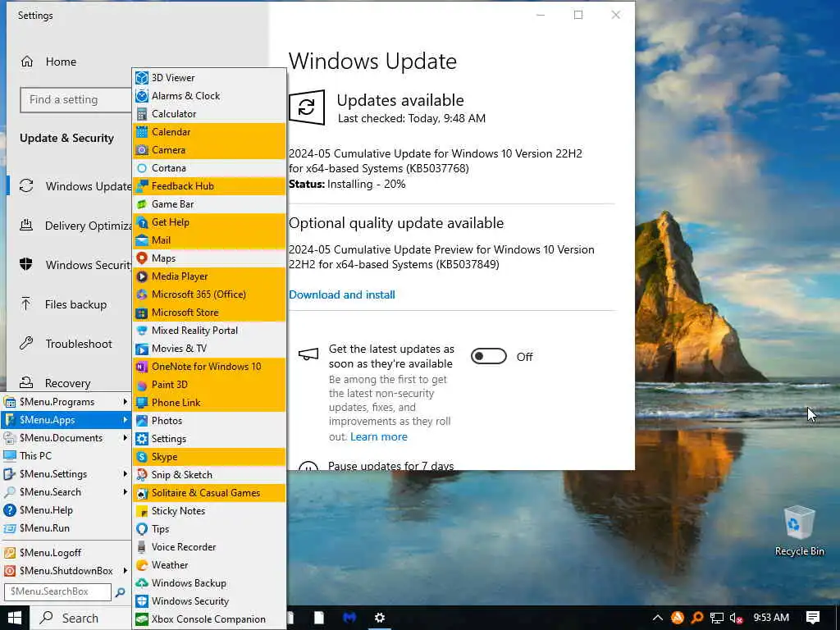Launch Game Bar

click(x=209, y=204)
